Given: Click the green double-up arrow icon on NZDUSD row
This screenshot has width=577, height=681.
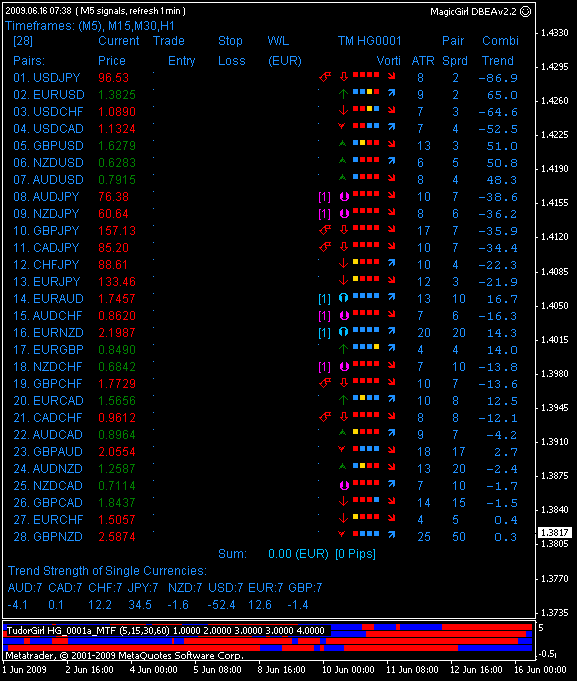Looking at the screenshot, I should (343, 161).
